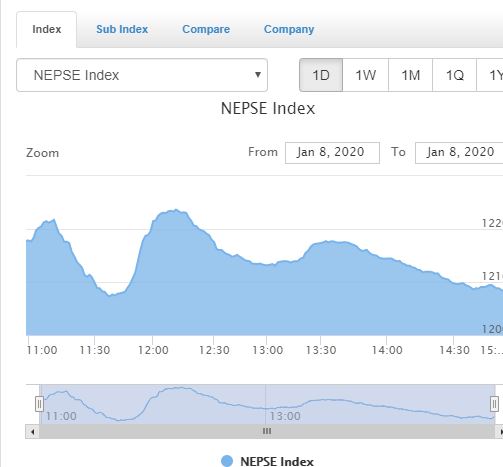Image resolution: width=503 pixels, height=467 pixels.
Task: Click the 11:30 axis label
Action: click(x=95, y=350)
